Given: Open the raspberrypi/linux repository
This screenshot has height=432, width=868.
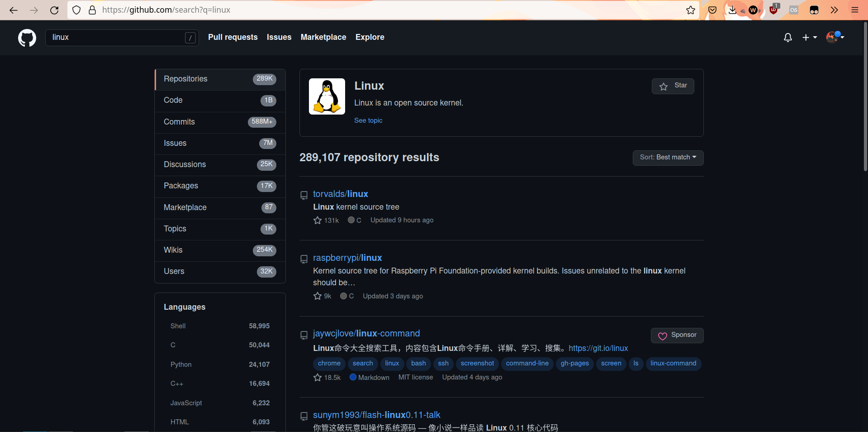Looking at the screenshot, I should point(347,258).
